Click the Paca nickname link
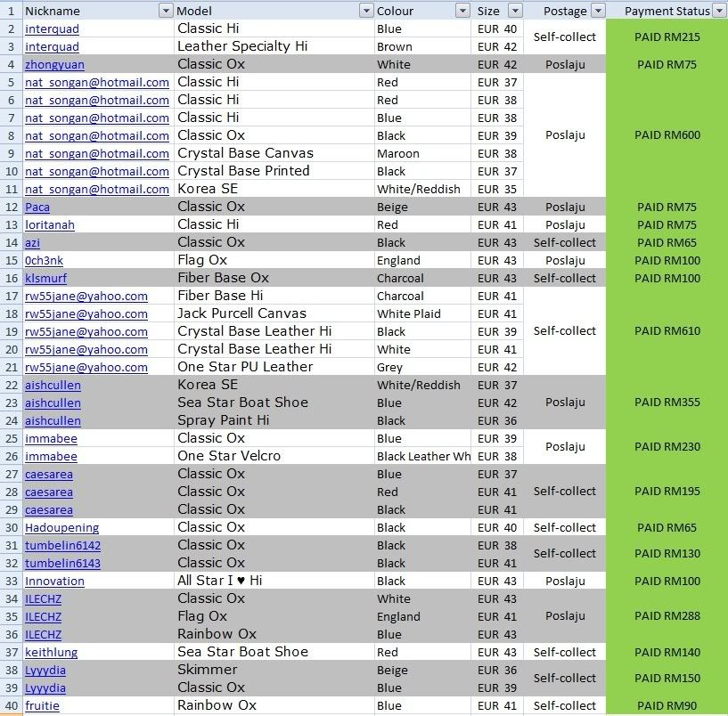 point(37,207)
